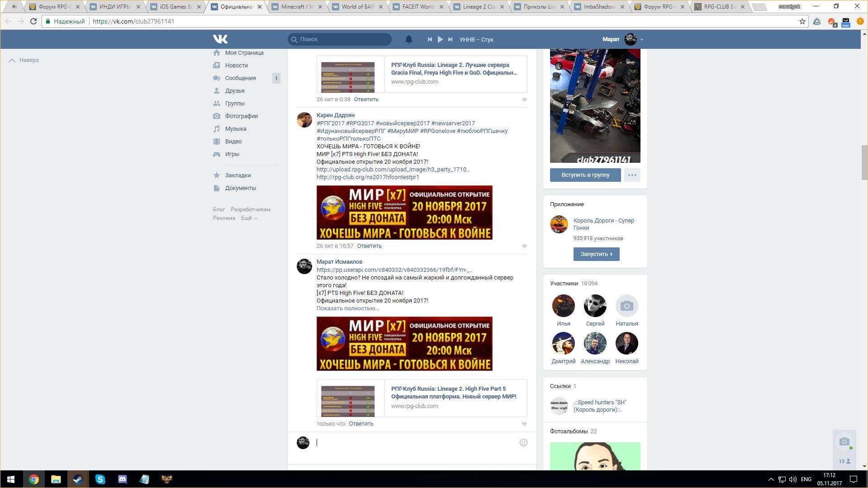Click the Разработчикам footer link

pos(251,209)
